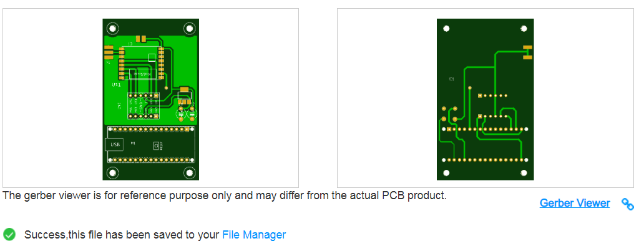Open the File Manager link
The image size is (644, 246).
[254, 235]
